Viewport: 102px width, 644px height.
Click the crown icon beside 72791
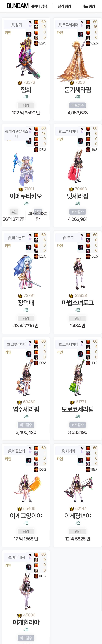(20, 296)
